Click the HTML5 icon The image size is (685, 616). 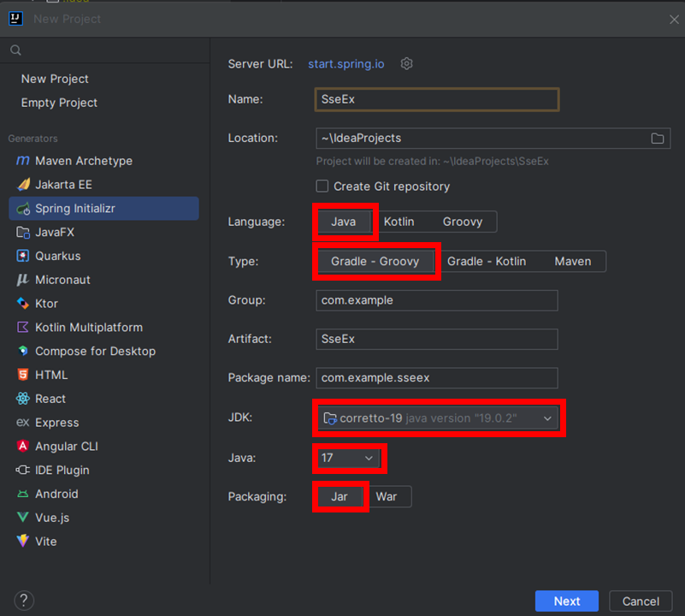23,375
